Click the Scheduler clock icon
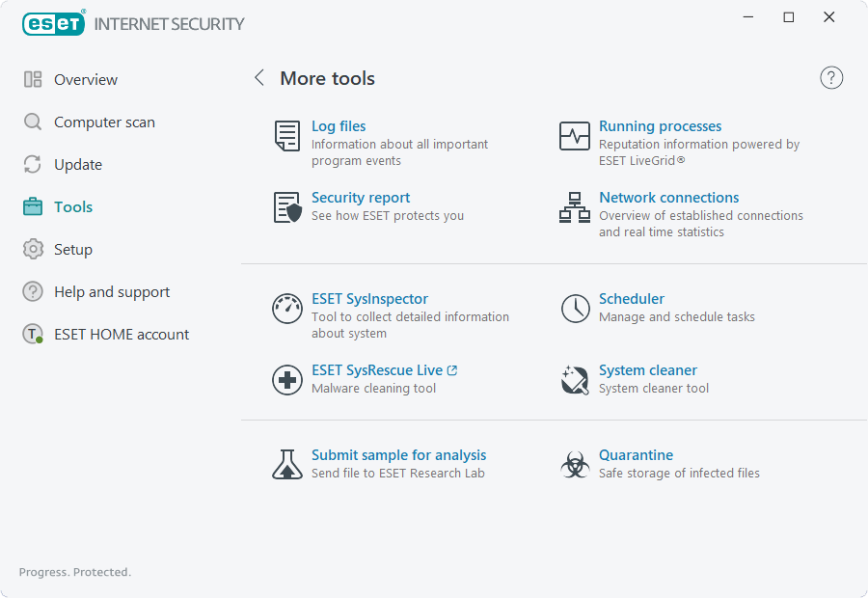Viewport: 868px width, 598px height. (575, 309)
